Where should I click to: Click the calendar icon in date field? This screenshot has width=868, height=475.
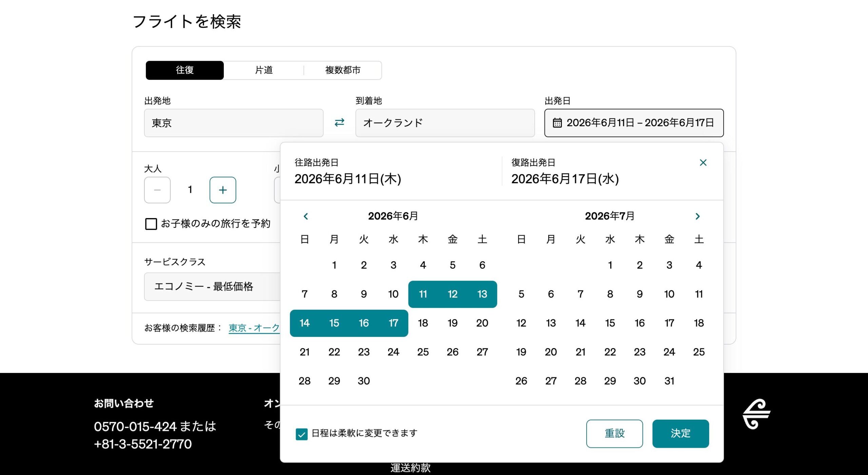click(x=557, y=123)
